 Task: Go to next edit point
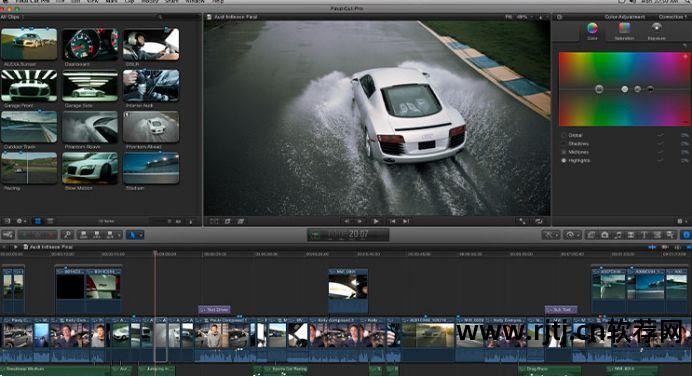pos(406,221)
